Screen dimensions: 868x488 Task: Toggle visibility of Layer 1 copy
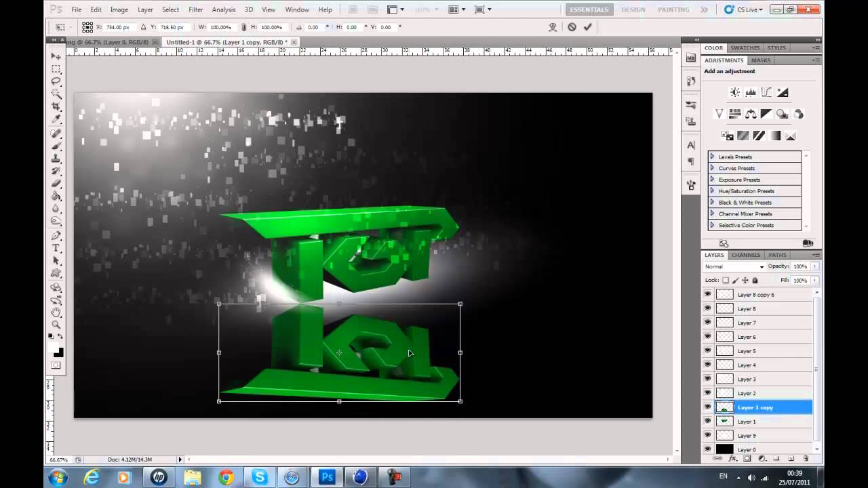point(707,407)
